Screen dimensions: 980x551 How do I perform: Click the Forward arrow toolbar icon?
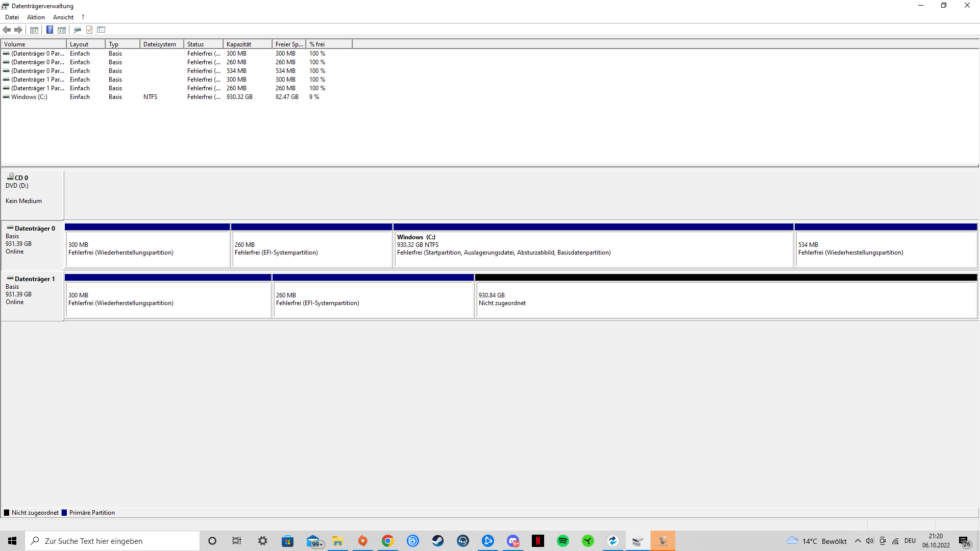(18, 30)
